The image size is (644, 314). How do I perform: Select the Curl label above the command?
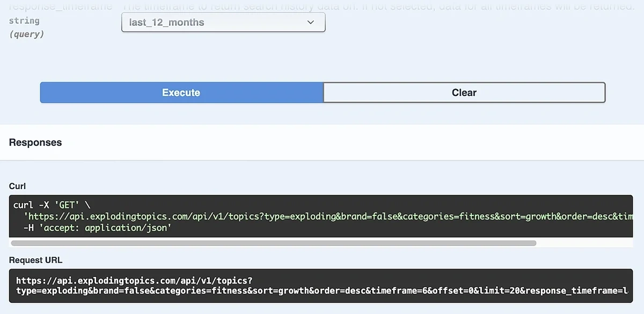click(17, 186)
